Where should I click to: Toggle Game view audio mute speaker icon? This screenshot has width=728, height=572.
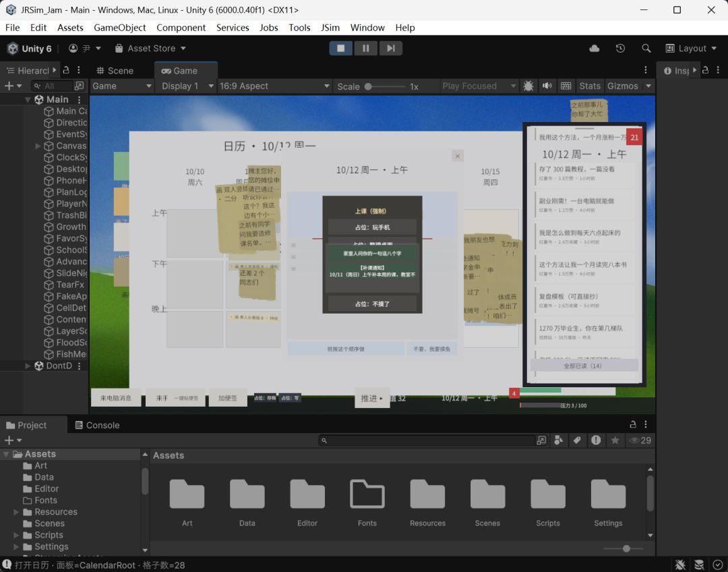click(x=547, y=86)
